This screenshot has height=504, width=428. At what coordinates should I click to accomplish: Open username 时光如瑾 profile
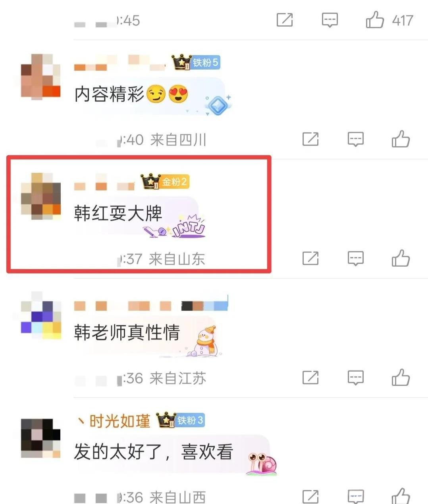(114, 421)
